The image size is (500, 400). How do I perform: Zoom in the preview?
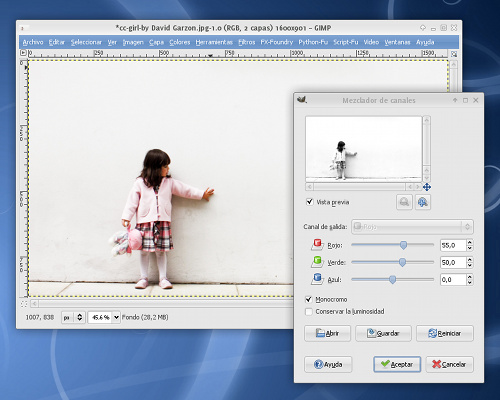(423, 202)
